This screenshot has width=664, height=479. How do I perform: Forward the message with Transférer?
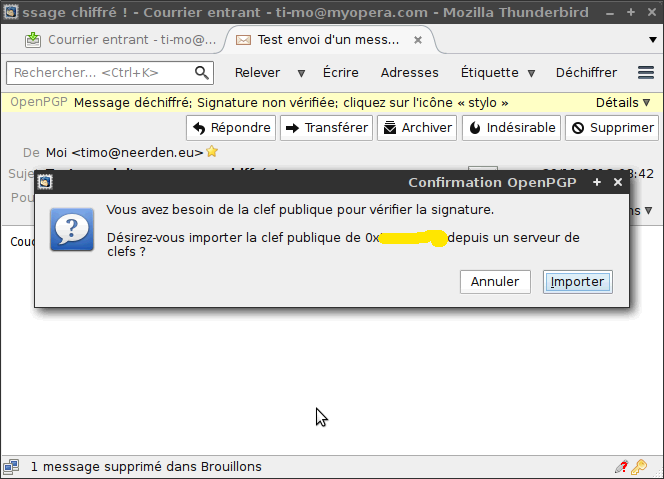point(326,128)
